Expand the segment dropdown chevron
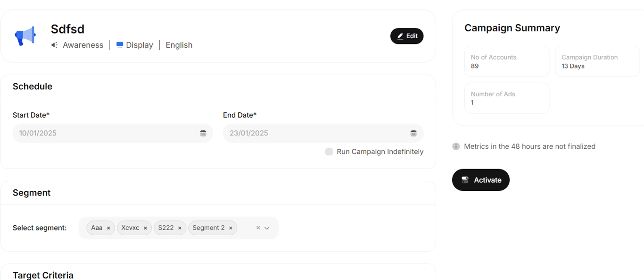This screenshot has height=280, width=644. point(267,228)
